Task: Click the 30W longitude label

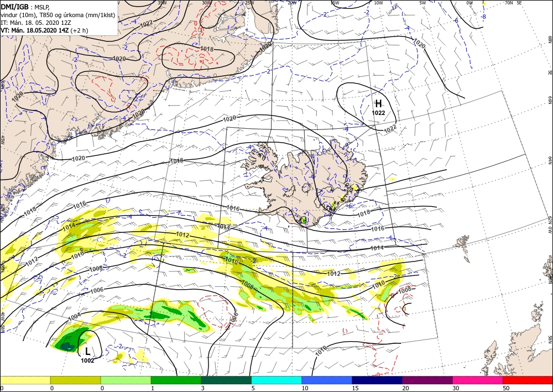Action: click(x=206, y=2)
